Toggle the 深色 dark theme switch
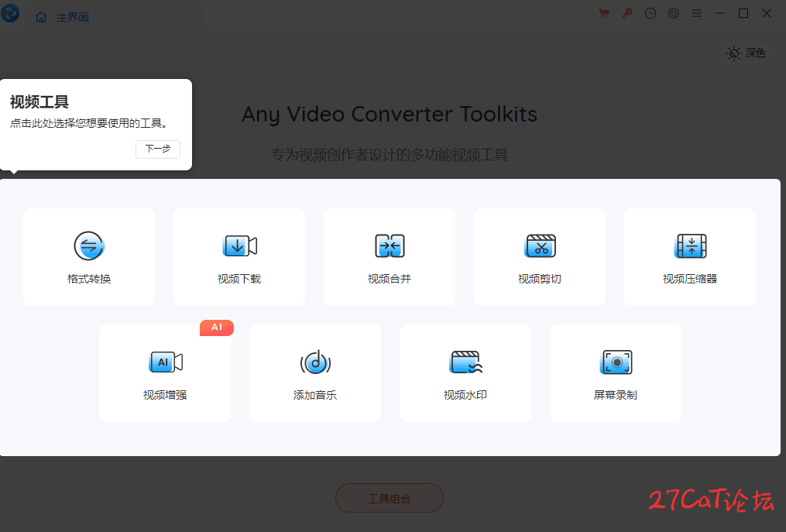 coord(747,53)
